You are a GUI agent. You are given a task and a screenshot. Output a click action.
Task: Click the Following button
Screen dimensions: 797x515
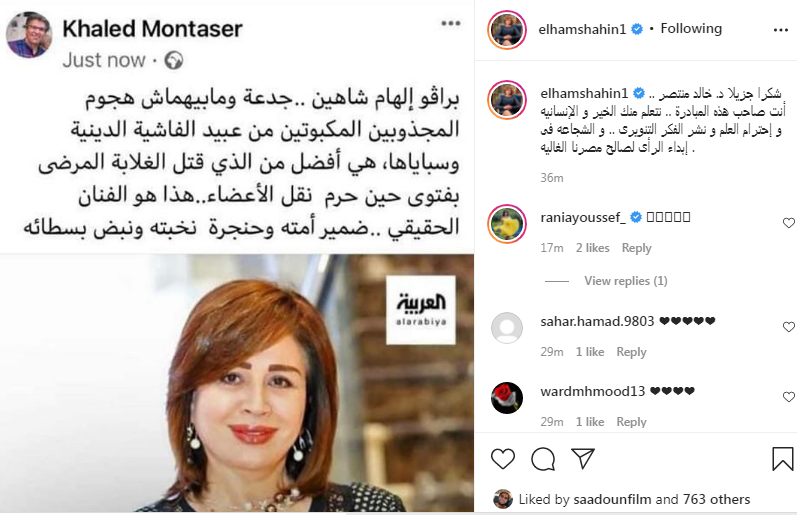691,28
